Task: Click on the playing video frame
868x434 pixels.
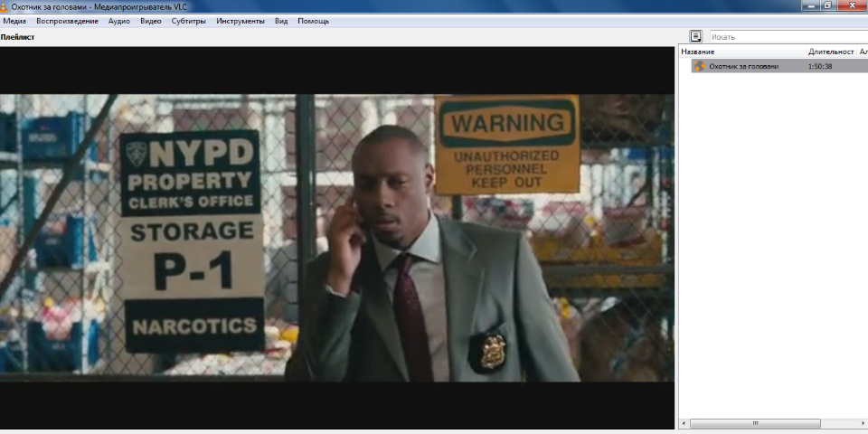Action: click(x=337, y=238)
